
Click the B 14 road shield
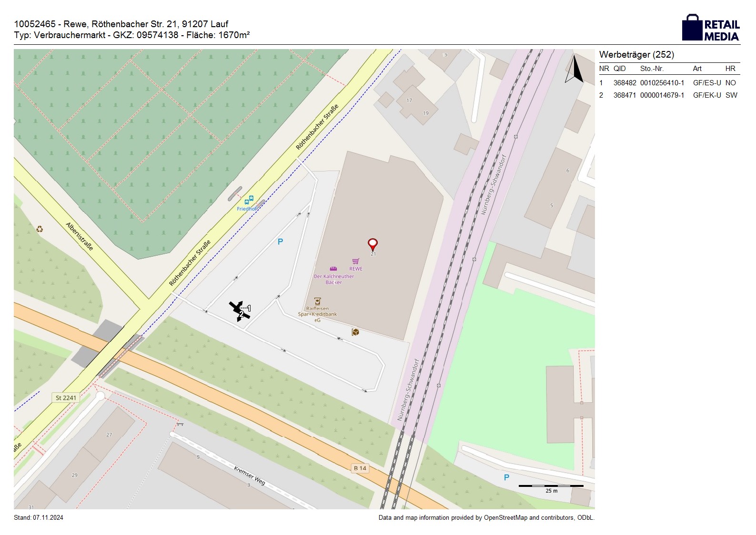tap(360, 468)
